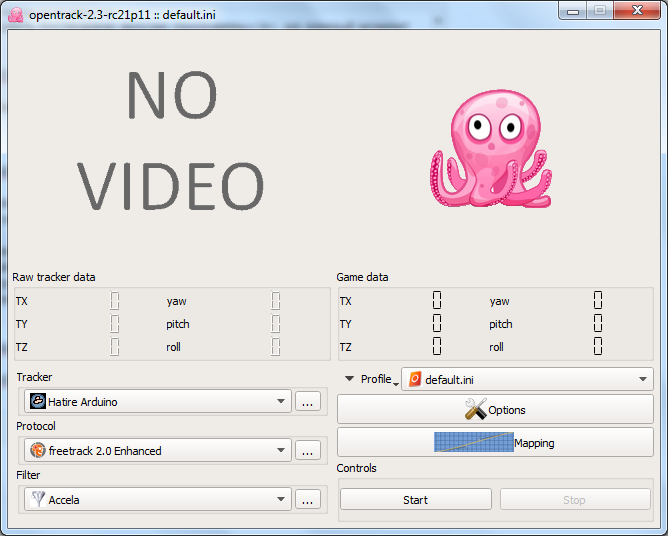Click the Protocol section label

click(36, 426)
